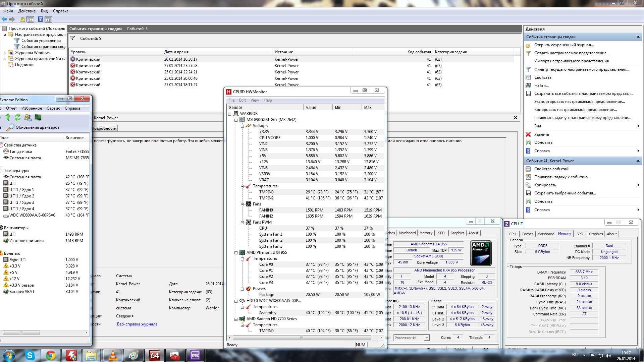644x362 pixels.
Task: Click the green monitor icon in AIDA64 toolbar
Action: coord(38,117)
